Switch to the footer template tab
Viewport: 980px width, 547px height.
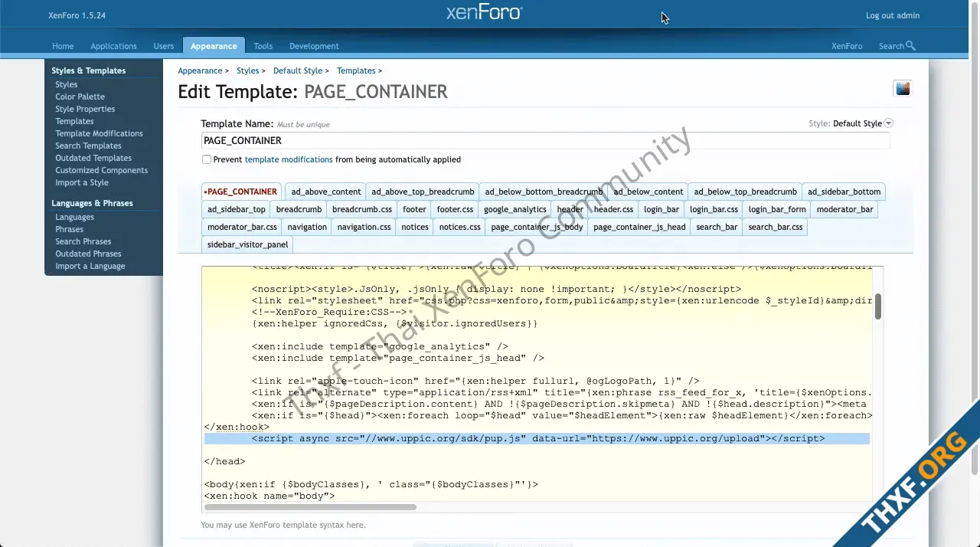pos(414,209)
